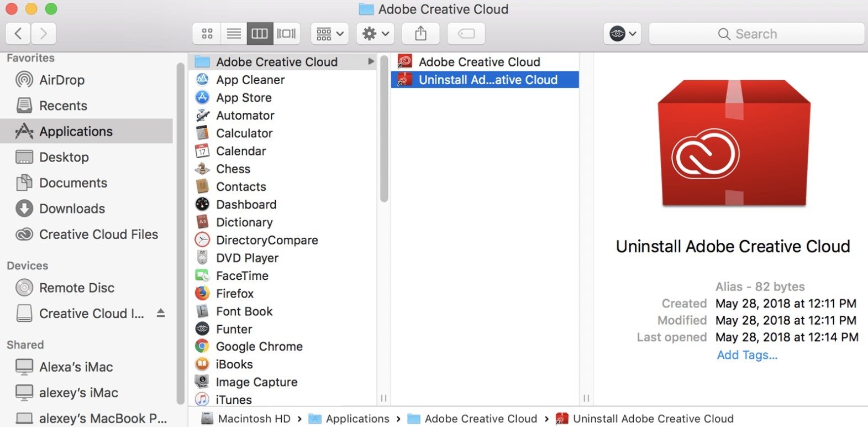The height and width of the screenshot is (427, 868).
Task: Select Calculator application
Action: [283, 133]
